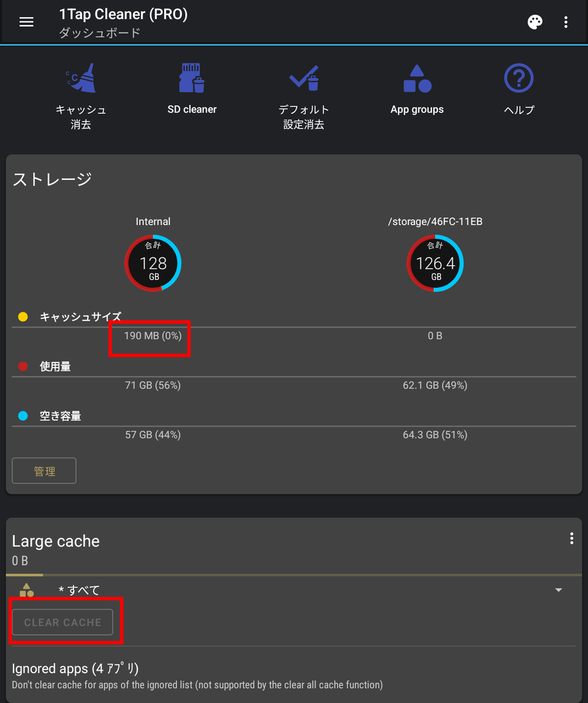
Task: Tap the 1Tap Cleaner (PRO) title
Action: [x=123, y=14]
